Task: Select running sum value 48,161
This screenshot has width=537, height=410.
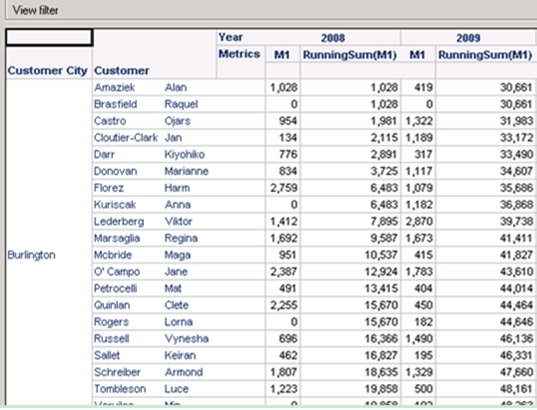Action: 516,389
